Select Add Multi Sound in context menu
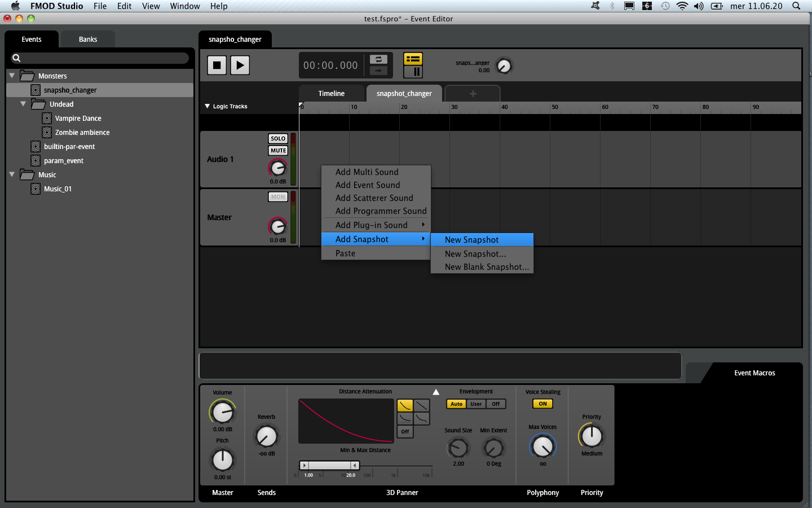Image resolution: width=812 pixels, height=508 pixels. (376, 172)
